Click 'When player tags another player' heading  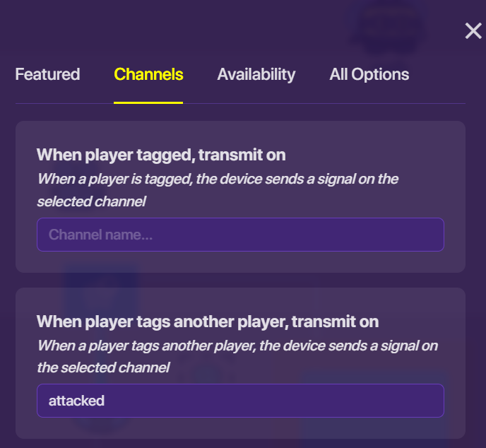click(208, 322)
